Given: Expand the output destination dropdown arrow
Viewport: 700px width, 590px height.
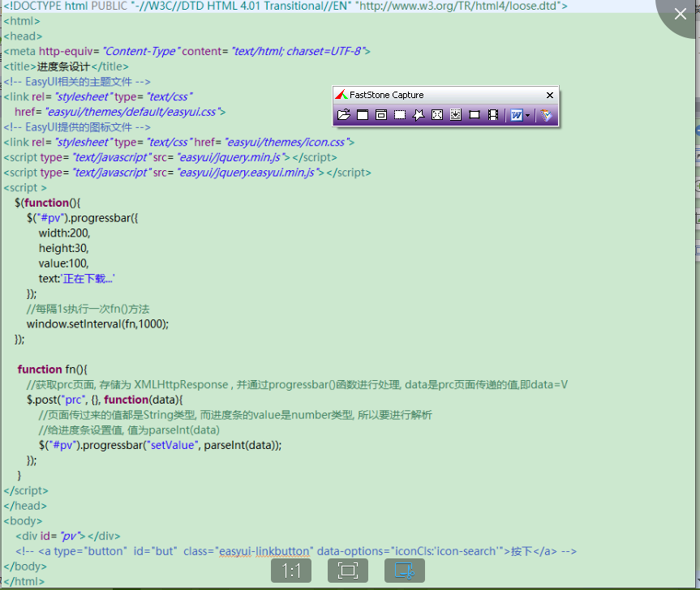Looking at the screenshot, I should point(528,115).
